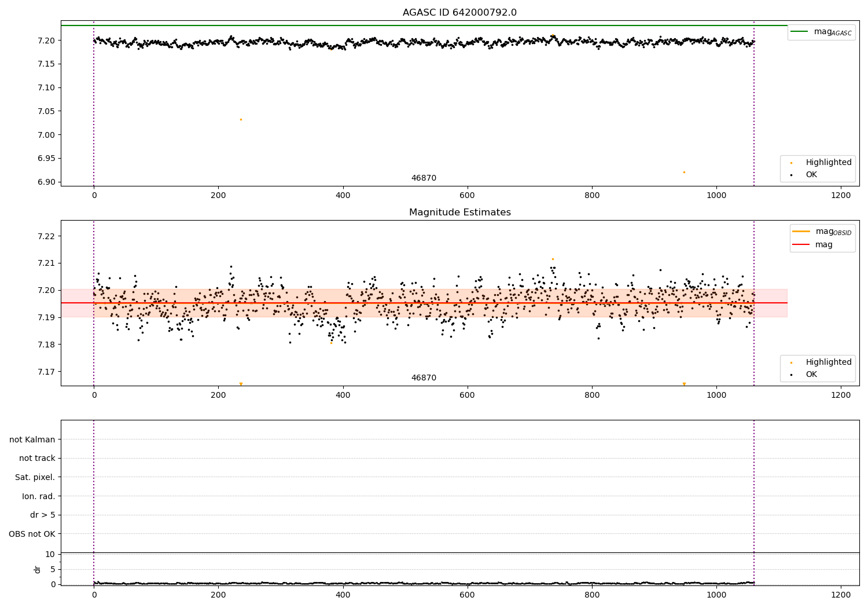Click the 1200 x-axis tick of top plot

[x=841, y=196]
